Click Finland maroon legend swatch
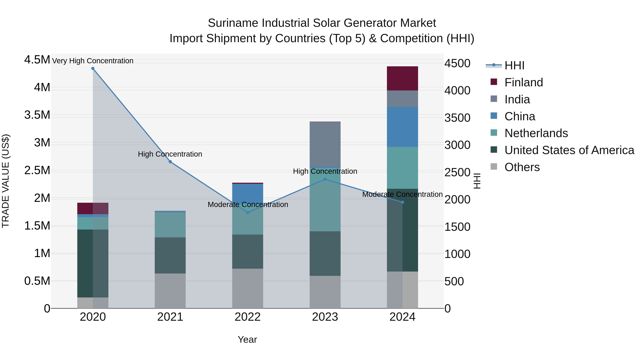 494,82
